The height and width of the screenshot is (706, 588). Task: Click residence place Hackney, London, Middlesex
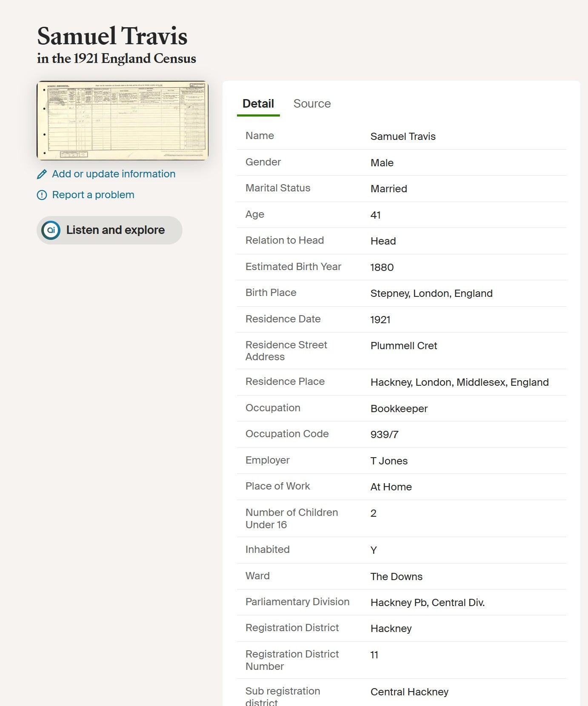pos(459,382)
